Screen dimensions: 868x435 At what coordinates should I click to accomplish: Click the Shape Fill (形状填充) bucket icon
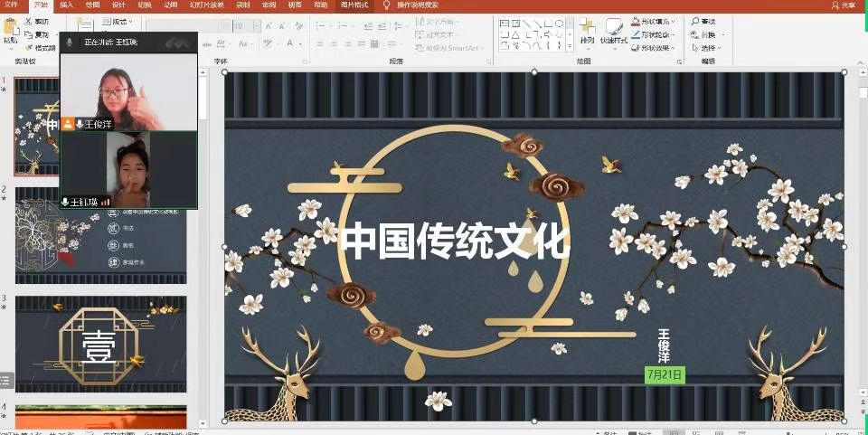coord(636,21)
